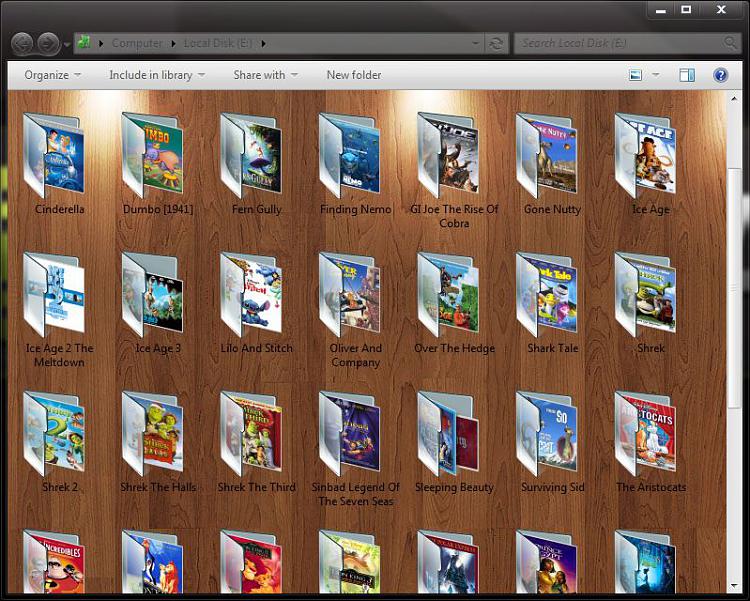Select the Shark Tale folder icon
The width and height of the screenshot is (750, 601).
547,295
